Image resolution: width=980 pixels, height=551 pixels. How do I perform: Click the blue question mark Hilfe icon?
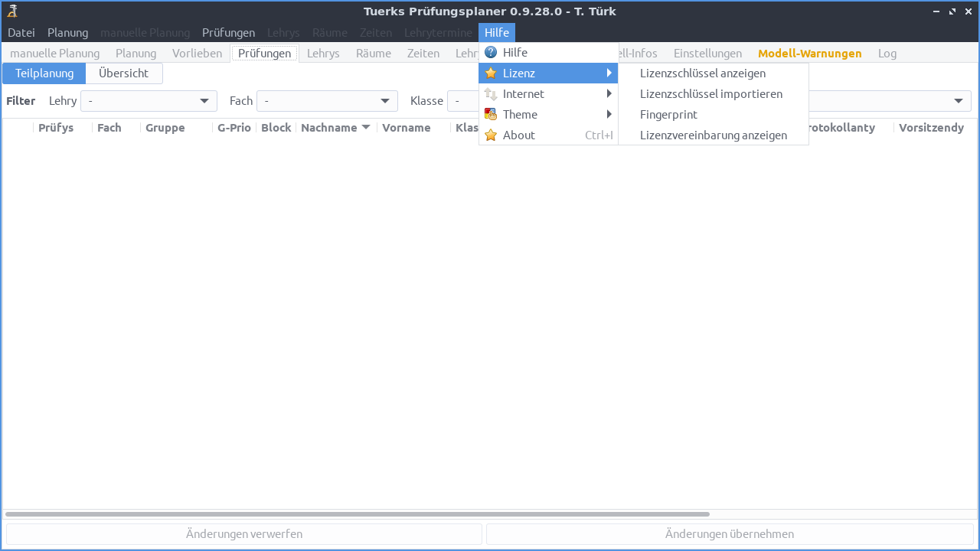(491, 53)
